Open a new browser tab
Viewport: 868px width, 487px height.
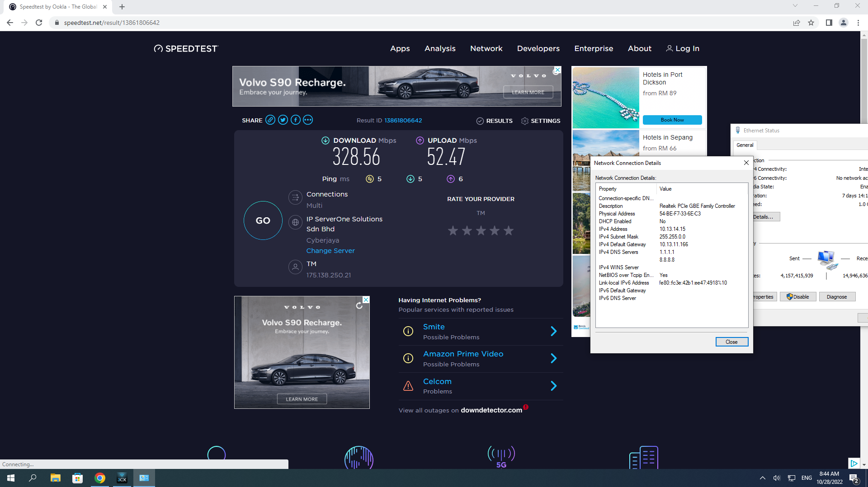[122, 7]
